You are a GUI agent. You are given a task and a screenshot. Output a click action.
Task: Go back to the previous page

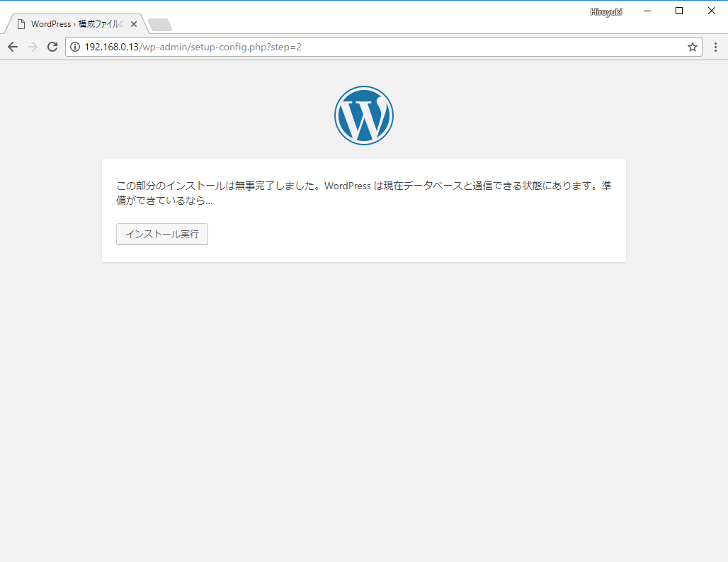click(13, 47)
